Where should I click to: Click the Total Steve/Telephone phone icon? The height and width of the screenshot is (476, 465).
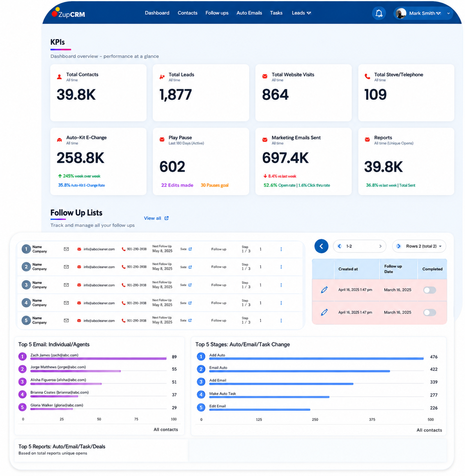pyautogui.click(x=367, y=77)
